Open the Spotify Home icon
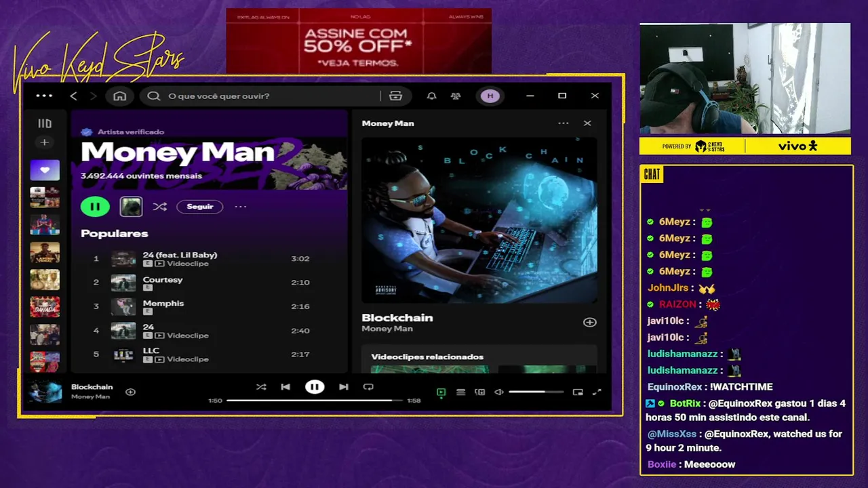This screenshot has height=488, width=868. pos(119,96)
